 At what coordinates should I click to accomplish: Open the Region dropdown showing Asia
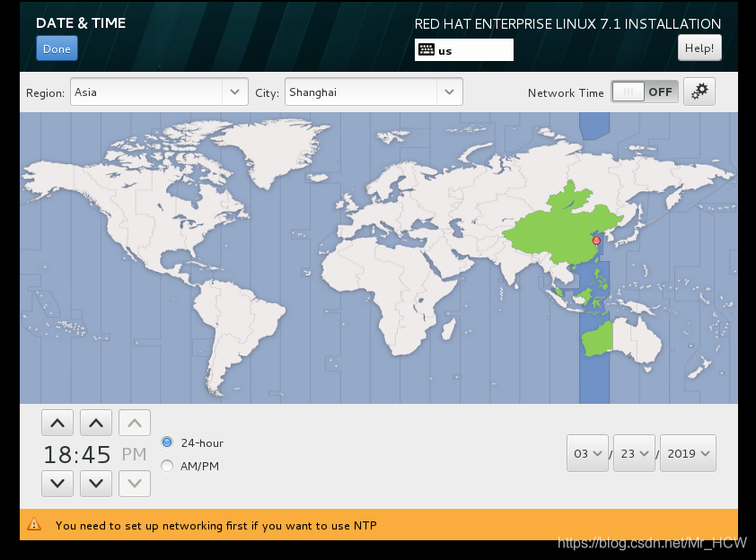[x=159, y=92]
